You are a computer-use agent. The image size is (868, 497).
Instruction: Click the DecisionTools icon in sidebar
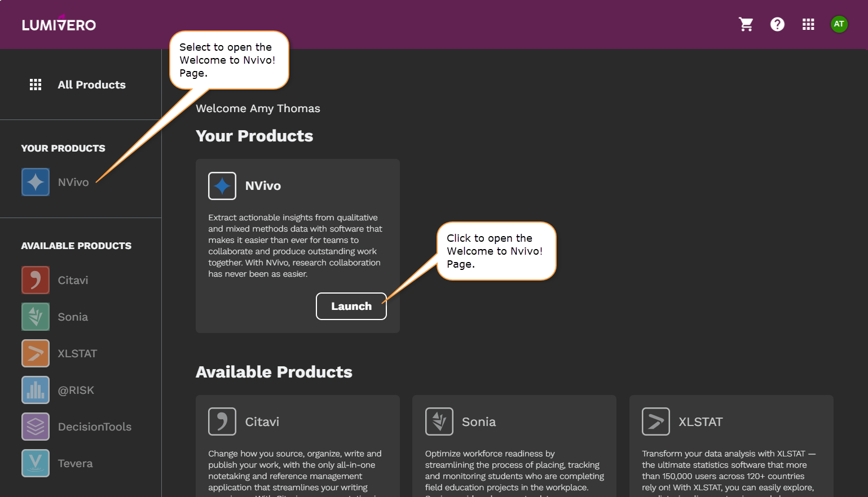(x=36, y=427)
